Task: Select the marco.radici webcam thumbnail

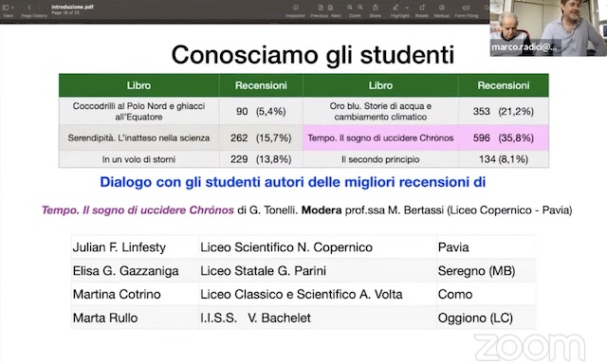Action: (x=548, y=28)
